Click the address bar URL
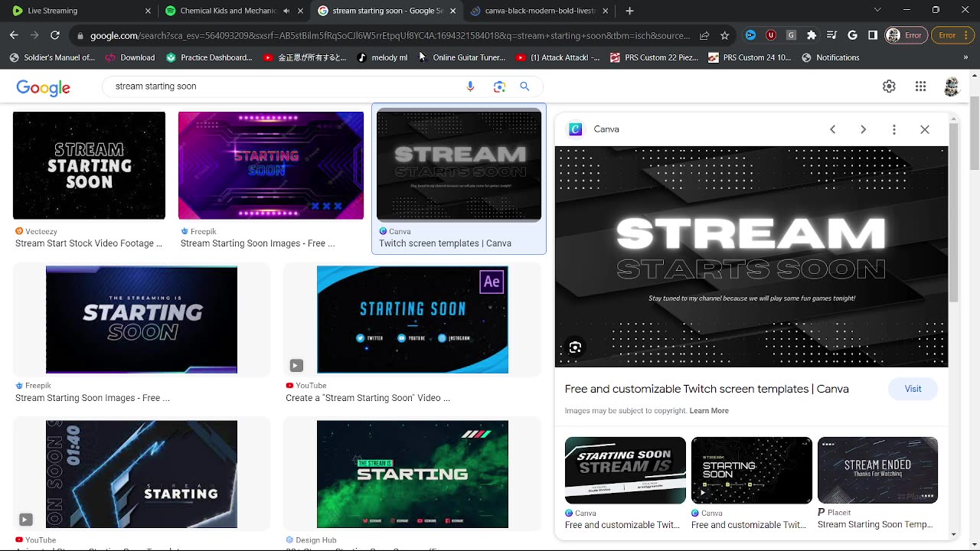This screenshot has height=551, width=980. (x=389, y=35)
